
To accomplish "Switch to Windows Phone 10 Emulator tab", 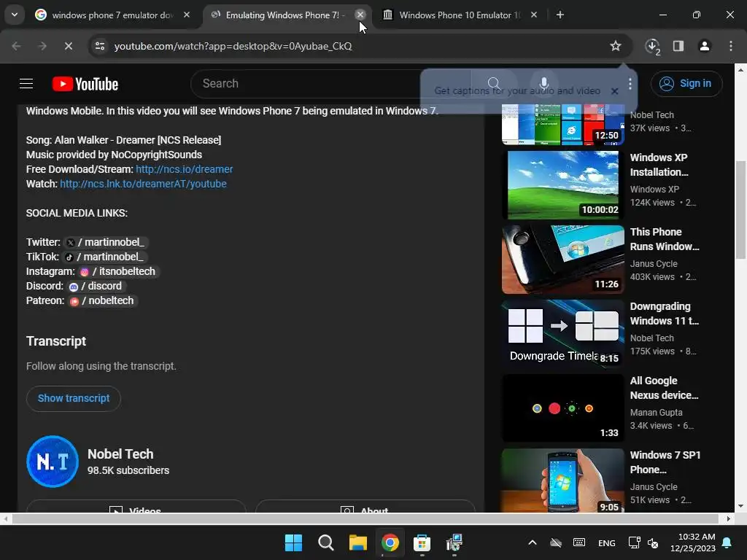I will pyautogui.click(x=460, y=15).
